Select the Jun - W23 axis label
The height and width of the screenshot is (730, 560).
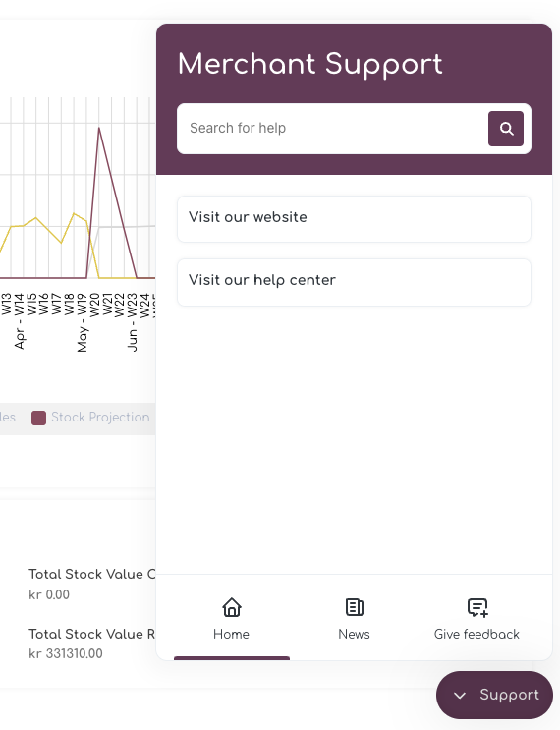[133, 321]
